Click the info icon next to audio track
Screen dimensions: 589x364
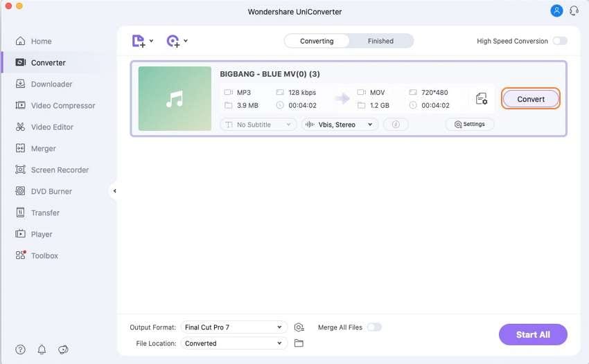[396, 125]
